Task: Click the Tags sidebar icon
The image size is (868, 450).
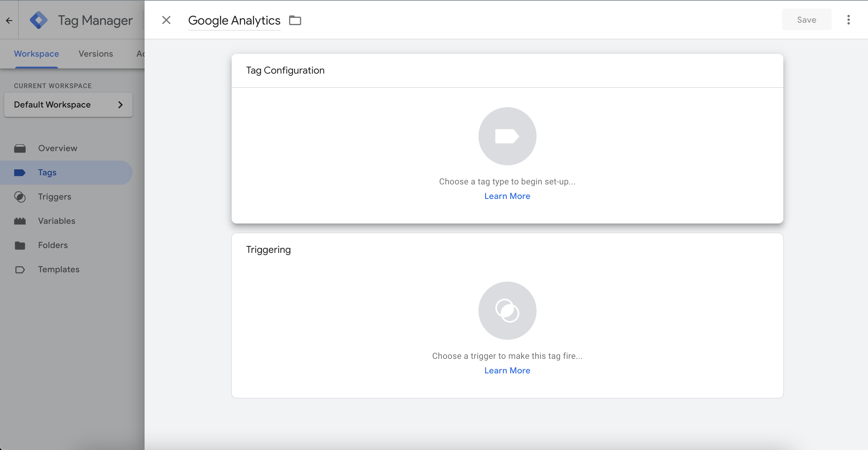Action: [20, 172]
